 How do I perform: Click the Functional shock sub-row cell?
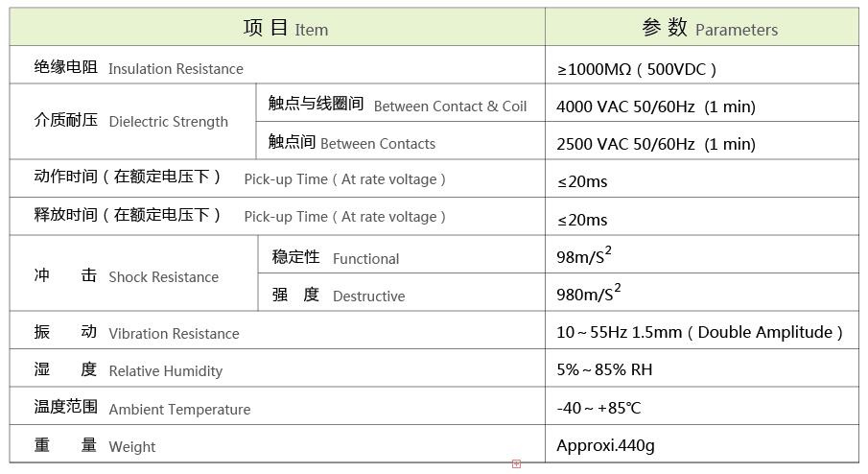tap(335, 258)
